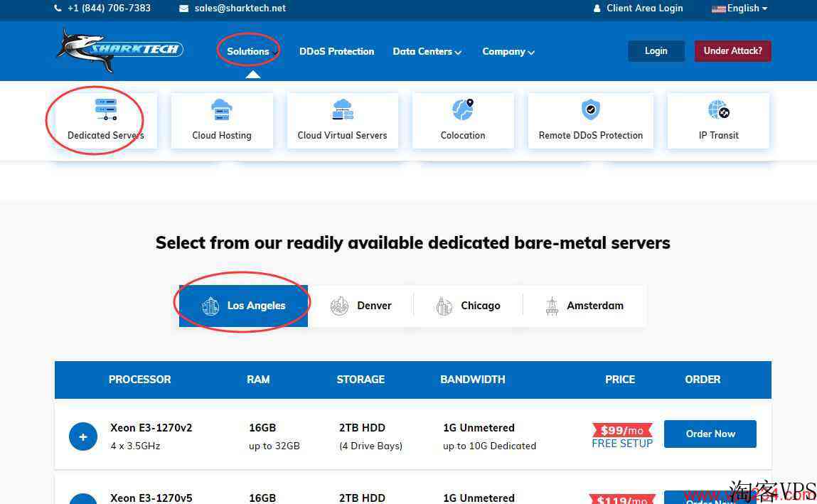The height and width of the screenshot is (504, 817).
Task: Click the Amsterdam tower icon
Action: coord(552,306)
